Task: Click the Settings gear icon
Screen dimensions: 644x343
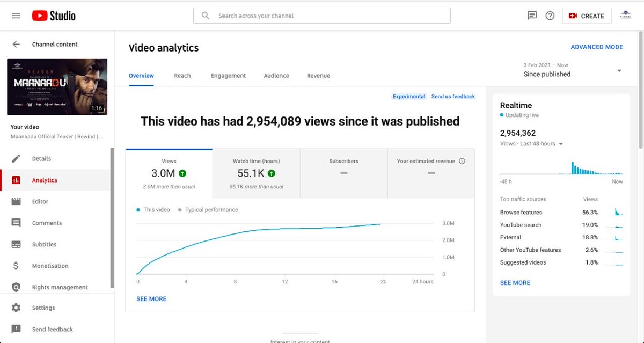Action: coord(16,308)
